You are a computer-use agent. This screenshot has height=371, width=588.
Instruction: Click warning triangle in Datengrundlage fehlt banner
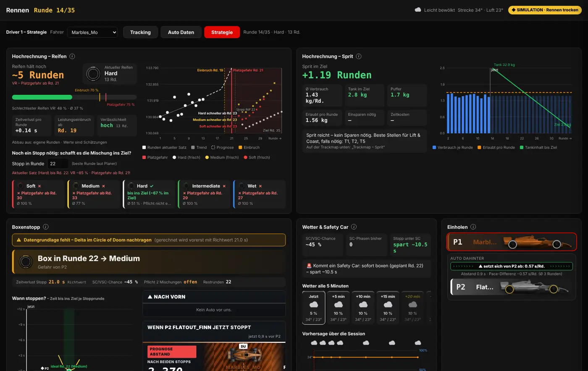pos(18,240)
